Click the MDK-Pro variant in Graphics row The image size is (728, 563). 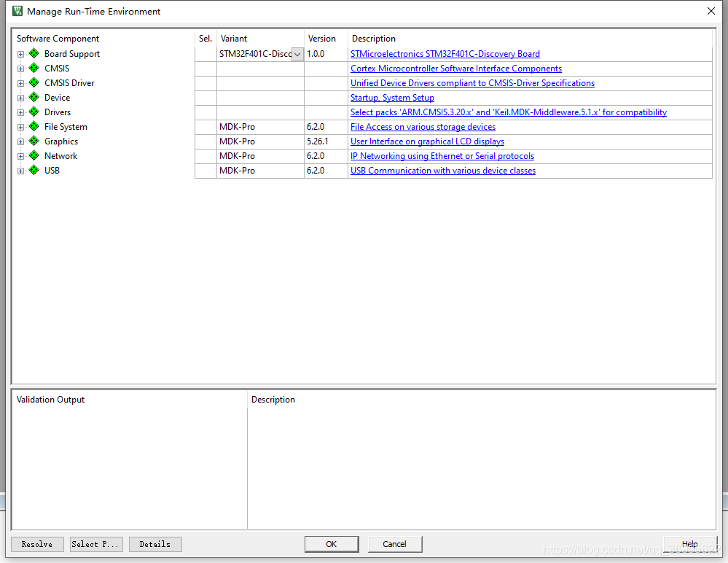tap(238, 141)
